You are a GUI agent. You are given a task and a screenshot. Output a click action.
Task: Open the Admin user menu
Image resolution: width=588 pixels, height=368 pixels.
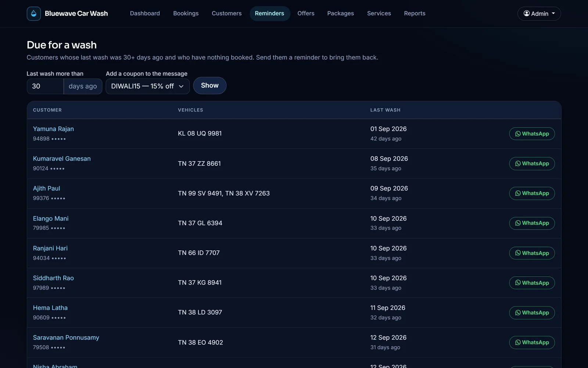(x=539, y=14)
